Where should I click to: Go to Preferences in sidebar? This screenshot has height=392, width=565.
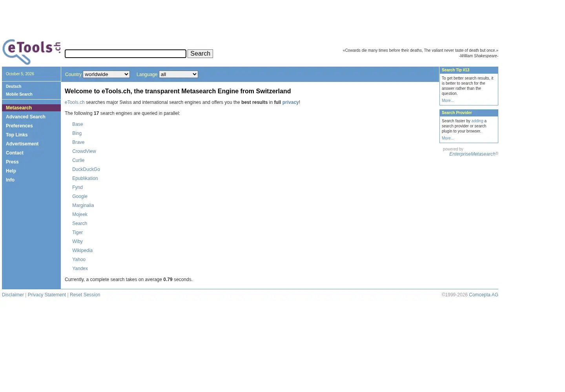click(19, 126)
